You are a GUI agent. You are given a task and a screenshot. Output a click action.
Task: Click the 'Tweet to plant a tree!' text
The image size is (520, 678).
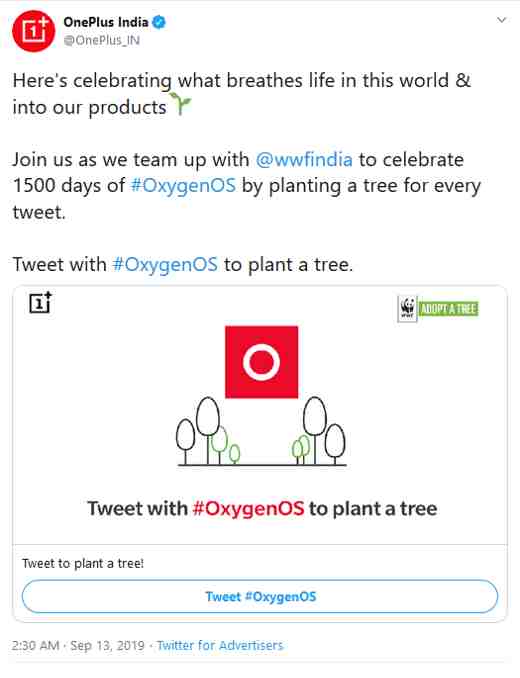click(83, 564)
